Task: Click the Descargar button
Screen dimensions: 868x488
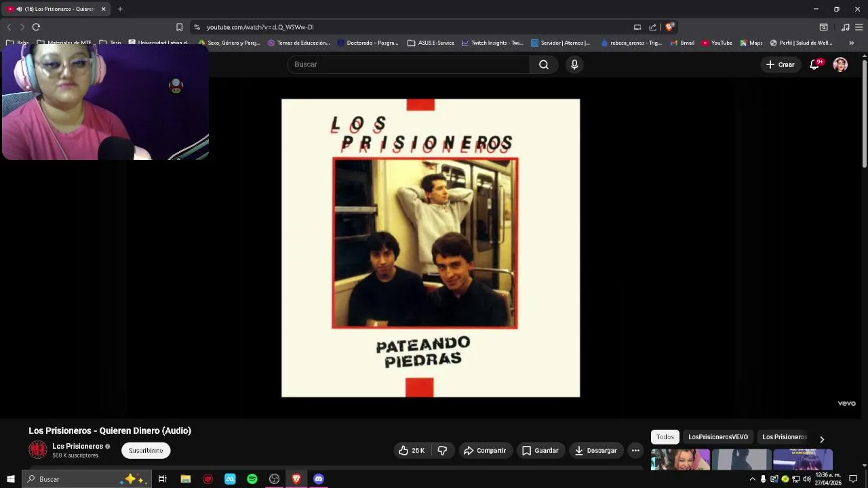Action: [x=595, y=450]
